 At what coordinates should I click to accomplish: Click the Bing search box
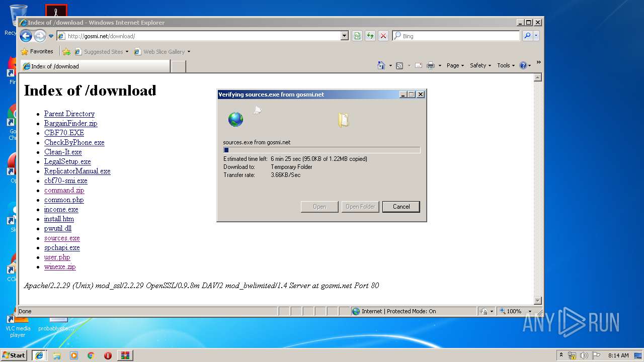point(456,36)
